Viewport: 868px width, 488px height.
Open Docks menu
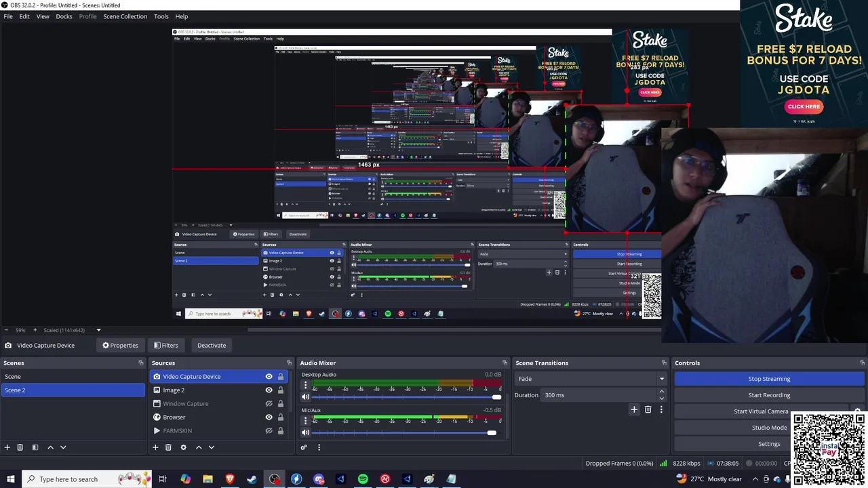pyautogui.click(x=64, y=16)
